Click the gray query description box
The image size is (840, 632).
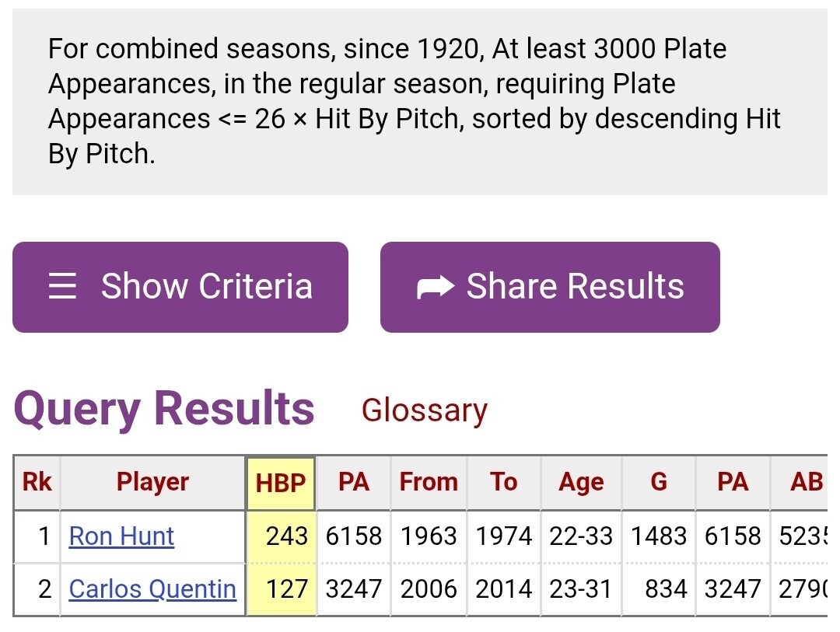[420, 102]
